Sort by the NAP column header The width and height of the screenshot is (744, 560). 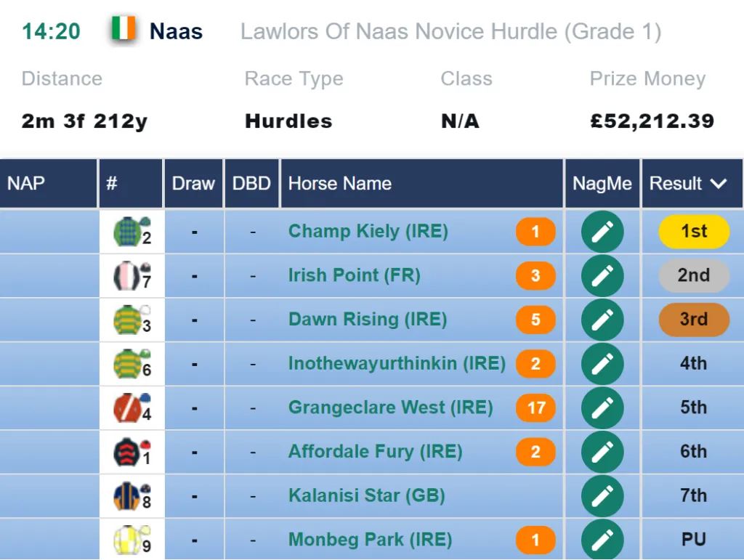point(26,184)
